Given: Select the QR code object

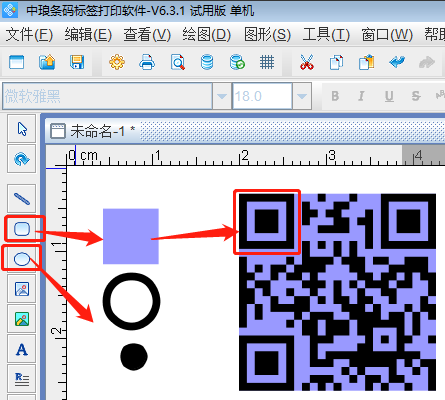Looking at the screenshot, I should tap(337, 292).
